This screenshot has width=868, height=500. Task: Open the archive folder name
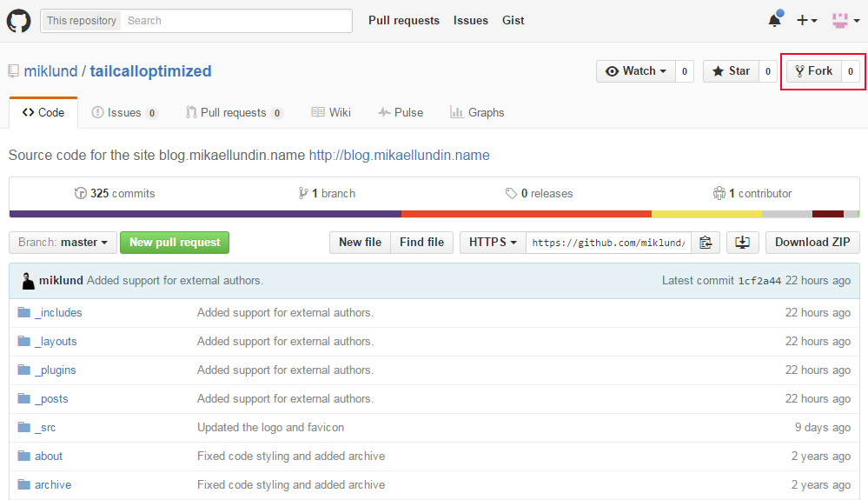tap(53, 485)
